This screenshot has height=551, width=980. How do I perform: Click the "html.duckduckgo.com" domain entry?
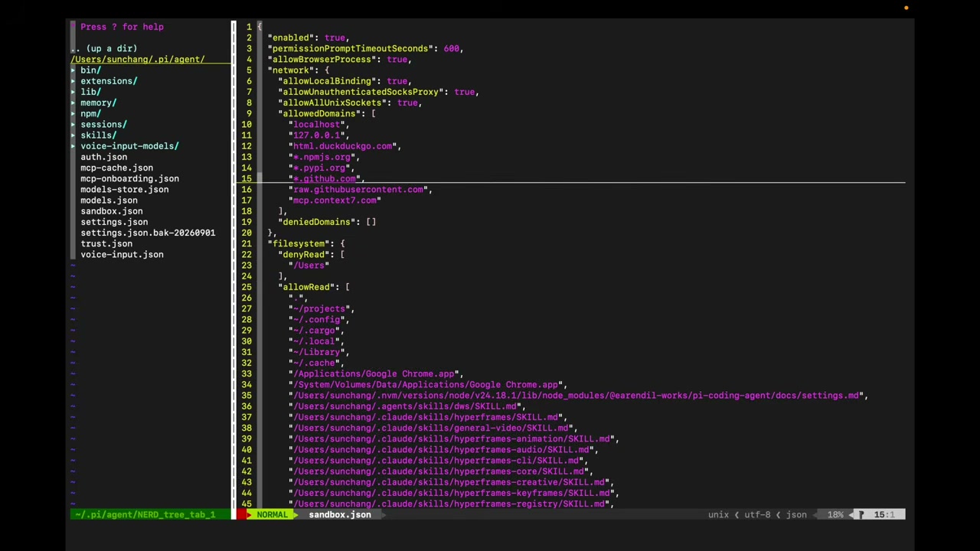click(x=342, y=146)
